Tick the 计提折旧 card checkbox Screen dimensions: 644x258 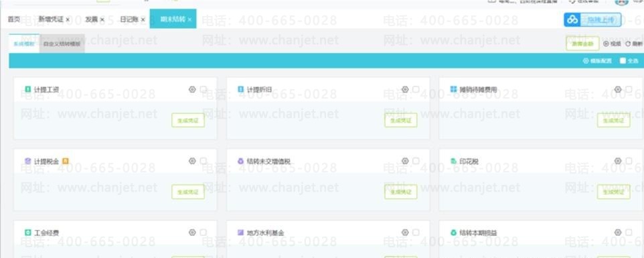pyautogui.click(x=416, y=90)
